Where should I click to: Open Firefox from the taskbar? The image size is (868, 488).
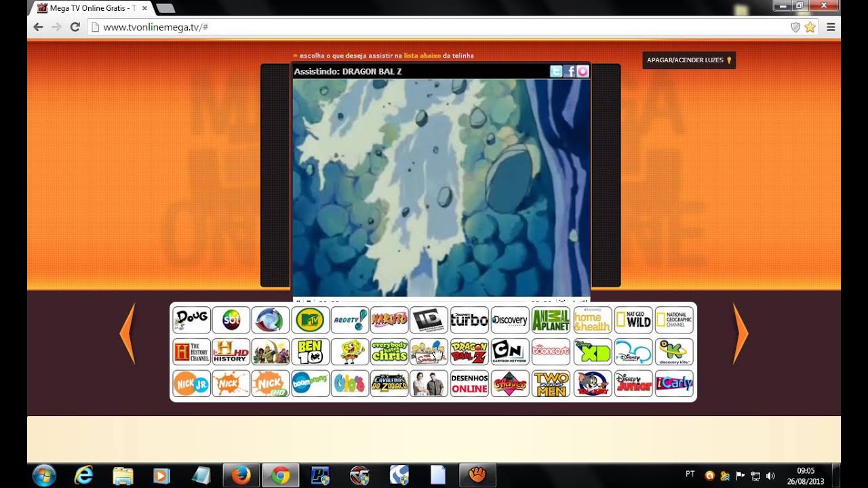[x=241, y=476]
